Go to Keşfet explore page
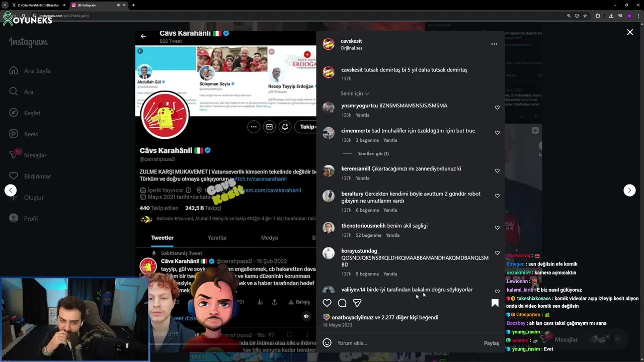This screenshot has width=644, height=362. [x=25, y=113]
